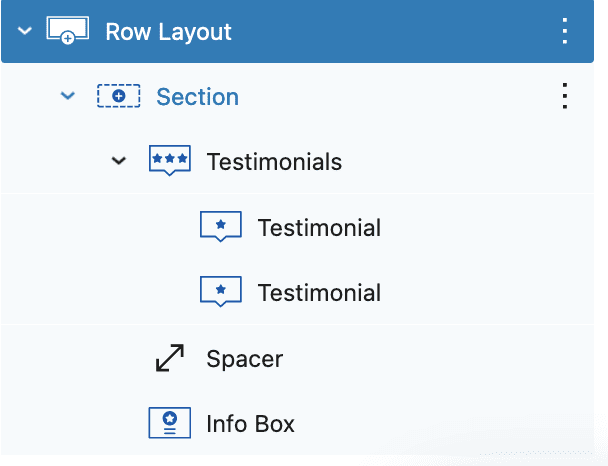
Task: Click the second Testimonial single-star icon
Action: click(221, 292)
